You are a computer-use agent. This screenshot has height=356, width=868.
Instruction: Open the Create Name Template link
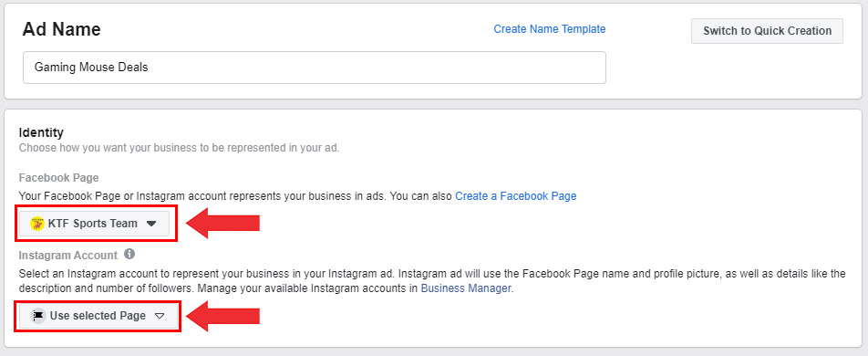click(550, 29)
